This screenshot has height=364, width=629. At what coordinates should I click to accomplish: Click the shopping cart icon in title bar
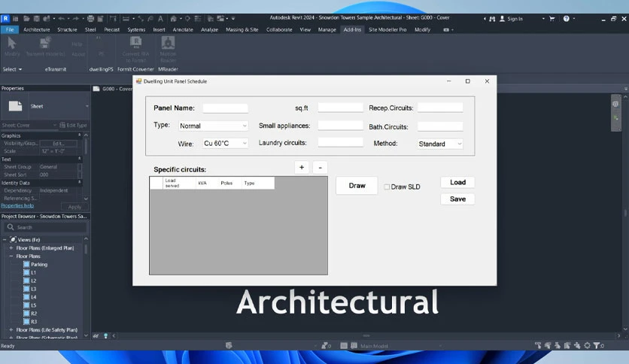(x=552, y=19)
